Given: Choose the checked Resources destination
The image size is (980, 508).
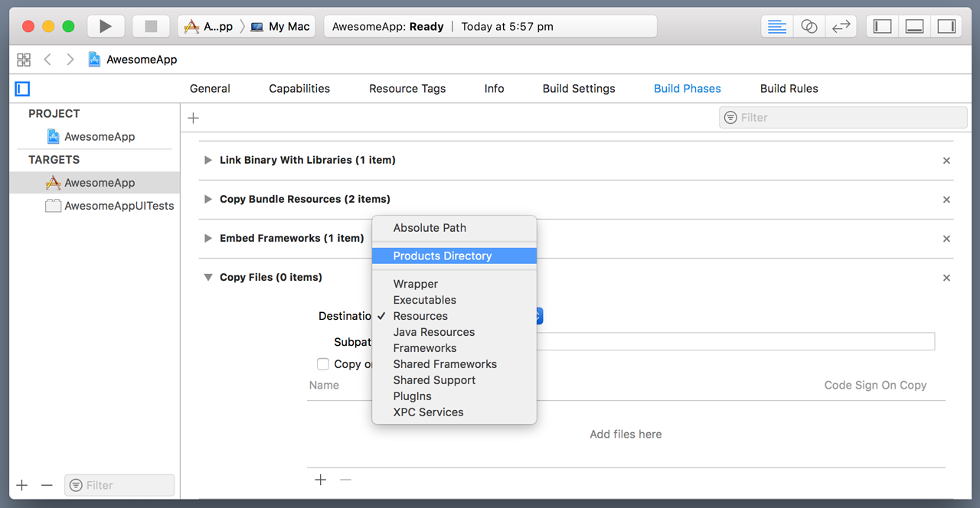Looking at the screenshot, I should 454,316.
